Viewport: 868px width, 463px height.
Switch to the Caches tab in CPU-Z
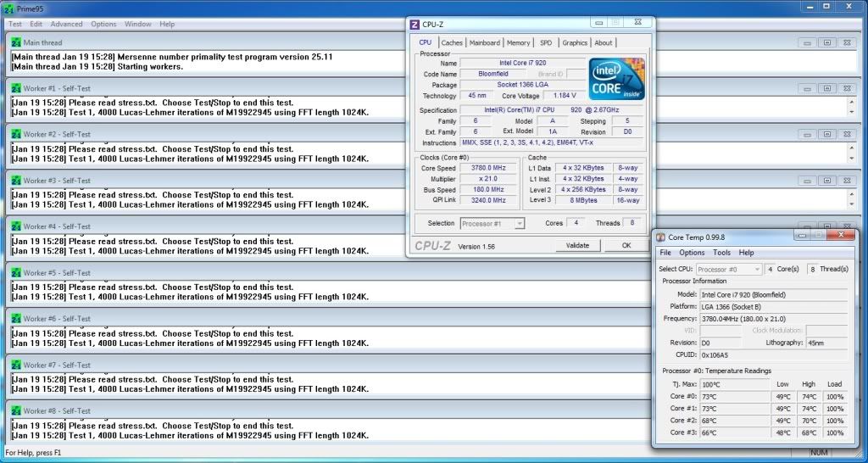[452, 42]
